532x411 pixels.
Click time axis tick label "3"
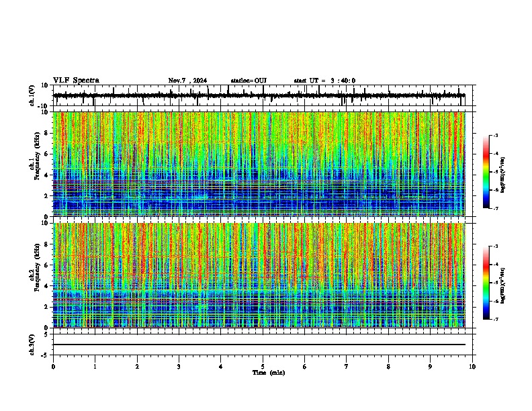[179, 367]
